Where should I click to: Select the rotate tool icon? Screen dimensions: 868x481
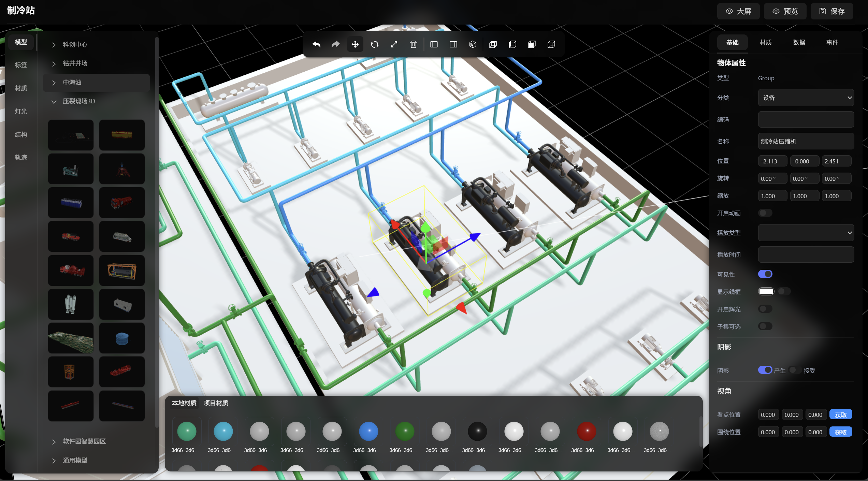pos(374,44)
